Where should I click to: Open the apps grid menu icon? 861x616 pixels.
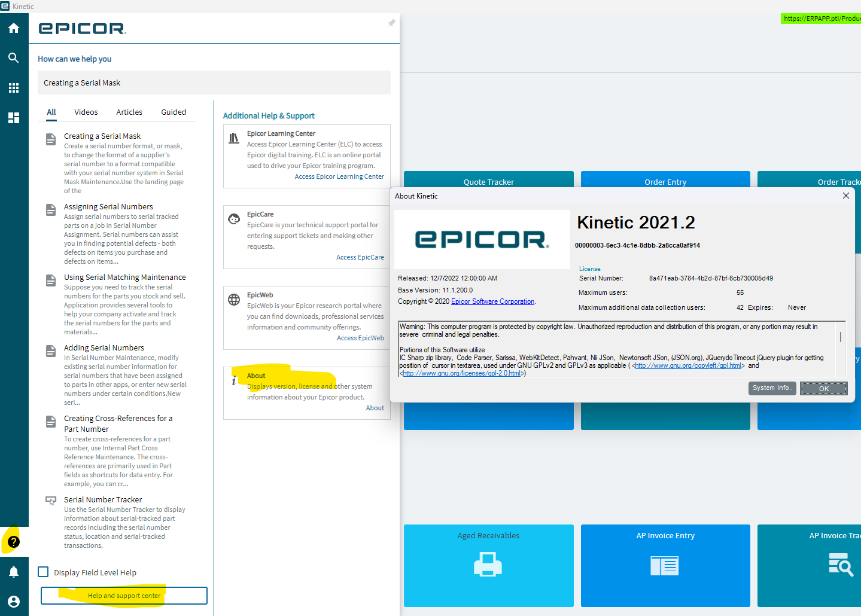[x=14, y=88]
